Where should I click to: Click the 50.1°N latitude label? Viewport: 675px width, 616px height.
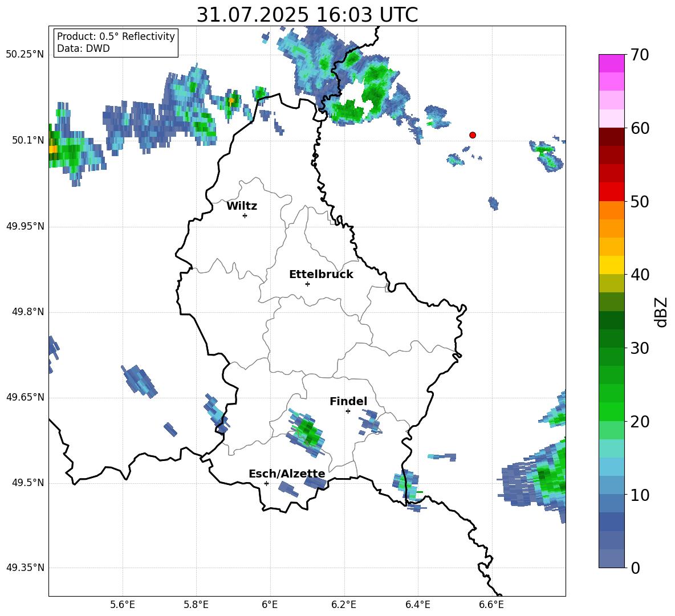[28, 140]
